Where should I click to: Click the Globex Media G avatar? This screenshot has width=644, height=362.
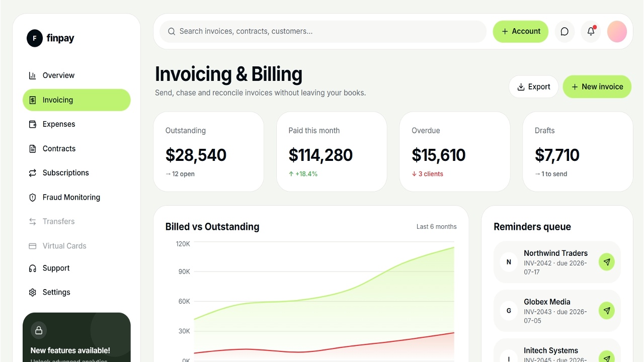[509, 311]
